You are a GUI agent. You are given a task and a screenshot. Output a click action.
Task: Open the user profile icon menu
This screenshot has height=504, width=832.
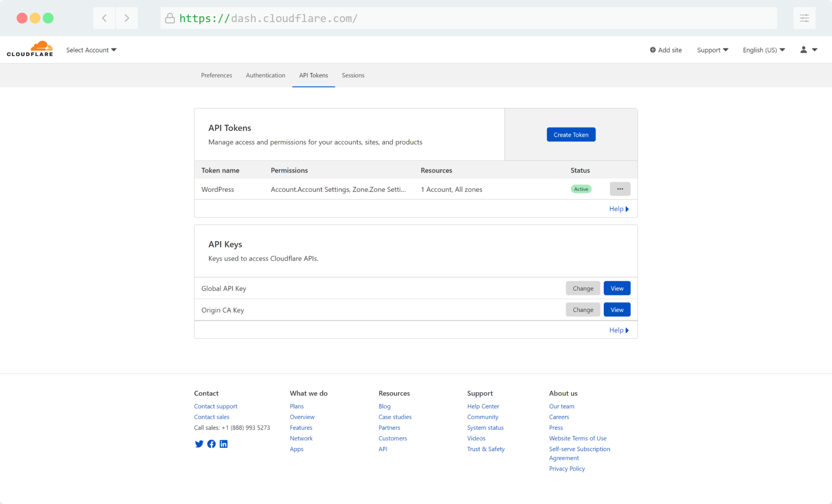tap(808, 50)
